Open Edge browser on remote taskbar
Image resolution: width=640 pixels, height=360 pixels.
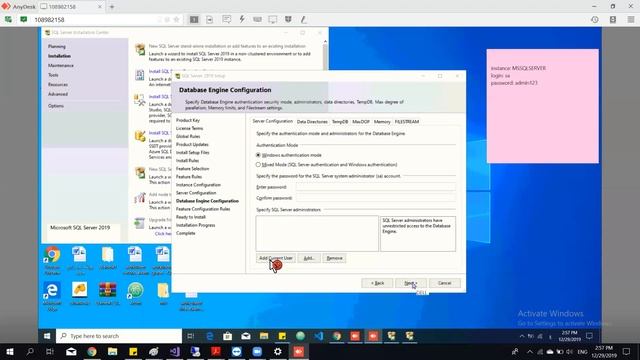(210, 336)
